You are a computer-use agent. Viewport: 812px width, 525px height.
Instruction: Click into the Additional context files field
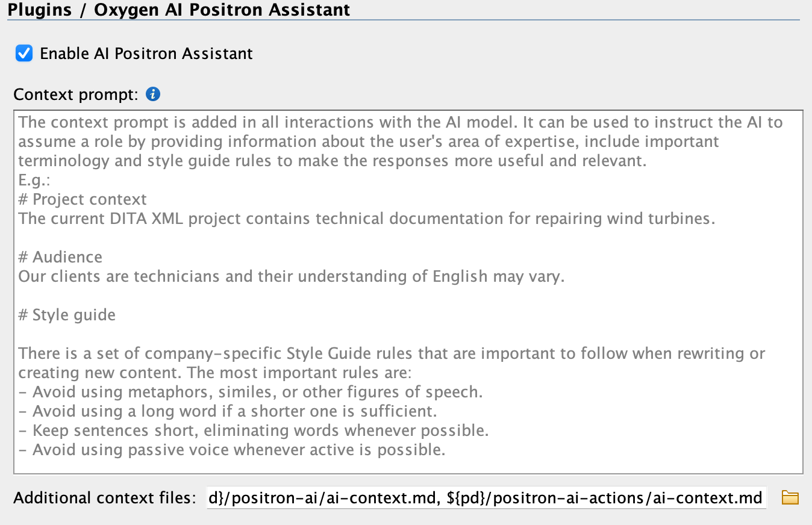(486, 498)
